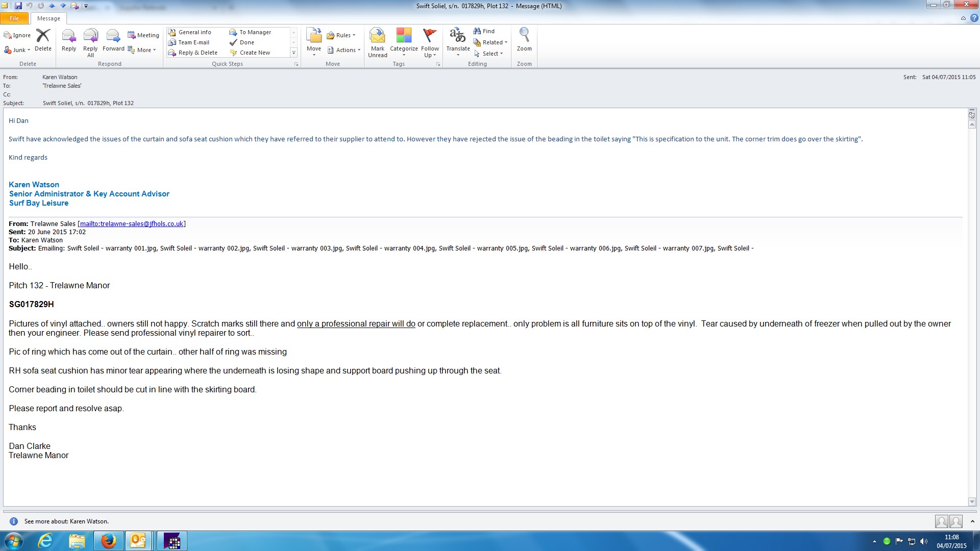Image resolution: width=980 pixels, height=551 pixels.
Task: Minimize the ribbon with the caret
Action: pos(963,18)
